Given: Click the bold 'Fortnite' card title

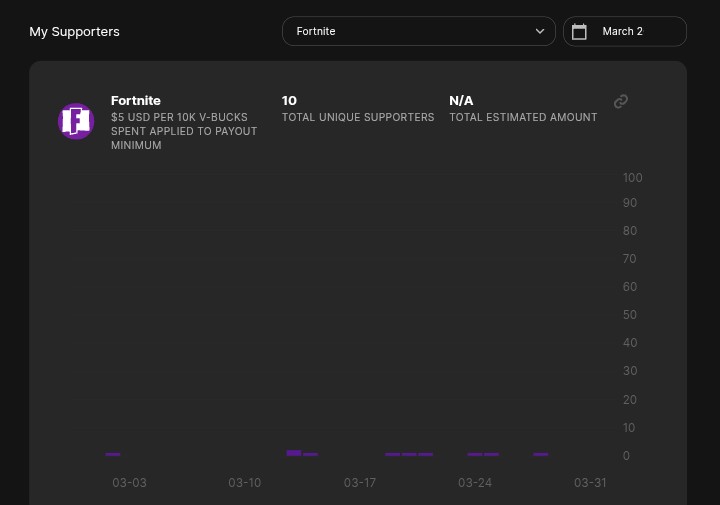Looking at the screenshot, I should click(x=136, y=101).
